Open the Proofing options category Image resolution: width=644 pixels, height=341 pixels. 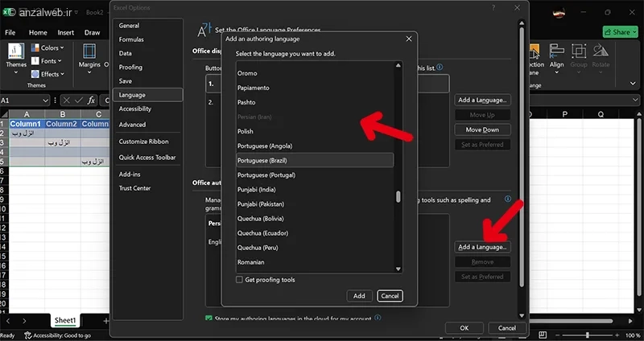(x=130, y=68)
